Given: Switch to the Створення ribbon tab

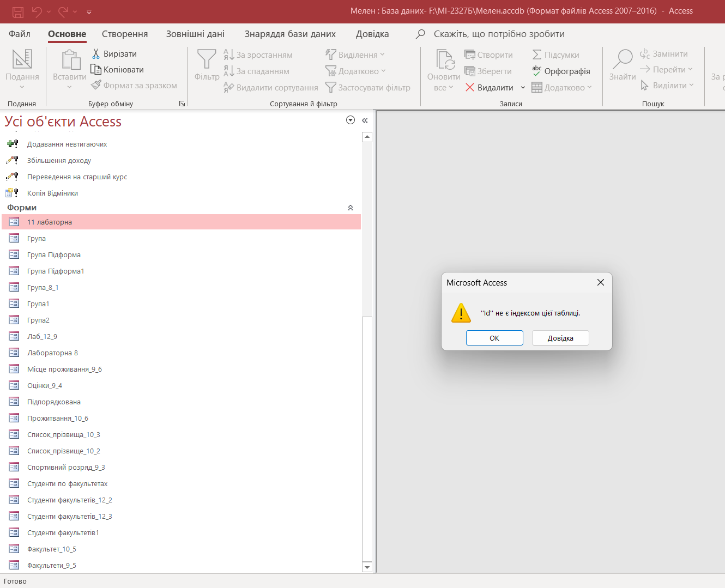Looking at the screenshot, I should point(125,34).
